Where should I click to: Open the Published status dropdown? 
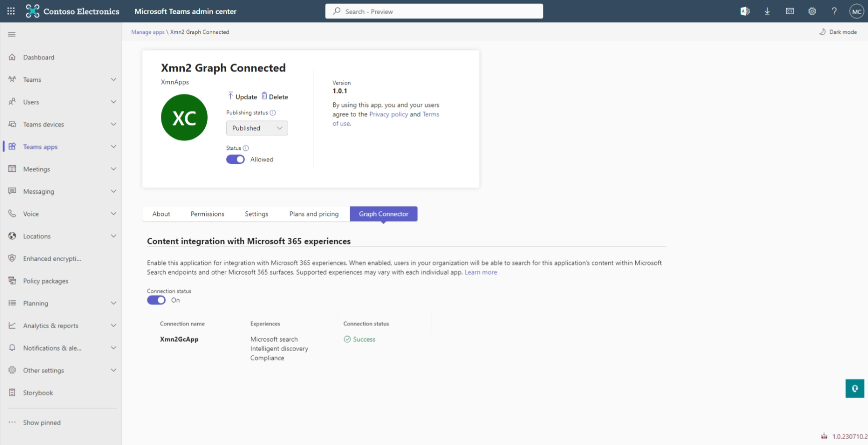coord(257,128)
